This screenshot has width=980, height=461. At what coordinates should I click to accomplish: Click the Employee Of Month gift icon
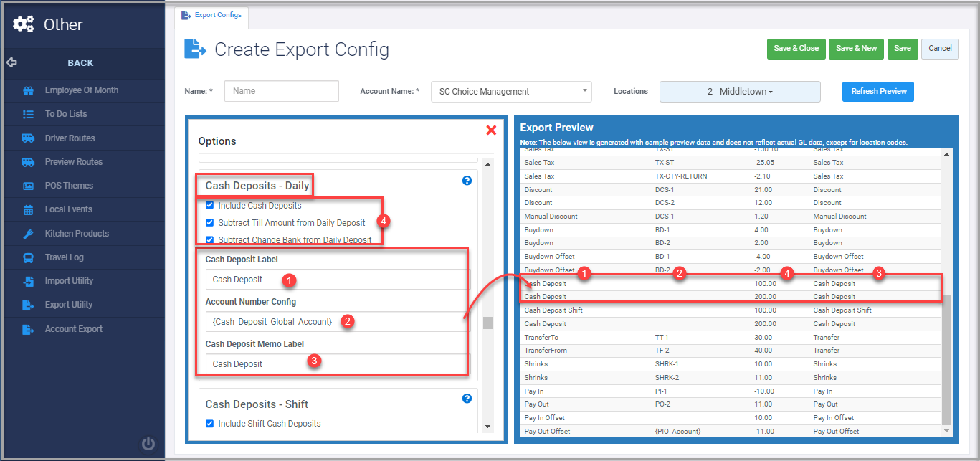pos(28,90)
